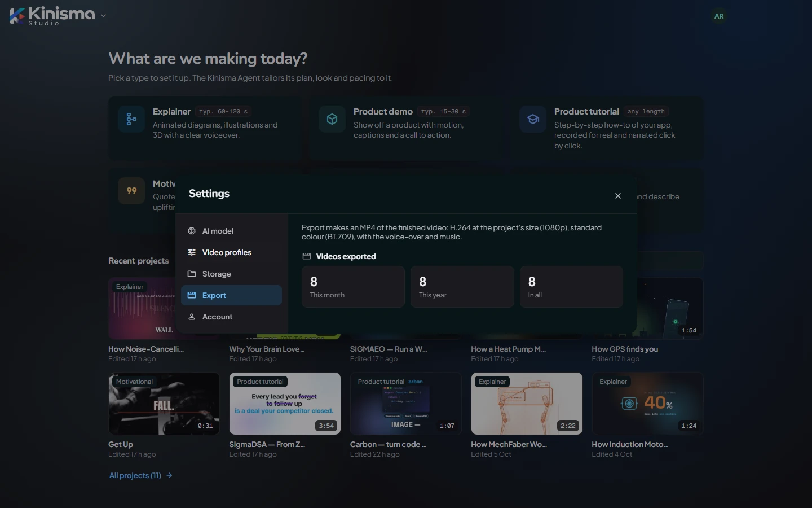812x508 pixels.
Task: Click the In all export count card
Action: pos(571,287)
